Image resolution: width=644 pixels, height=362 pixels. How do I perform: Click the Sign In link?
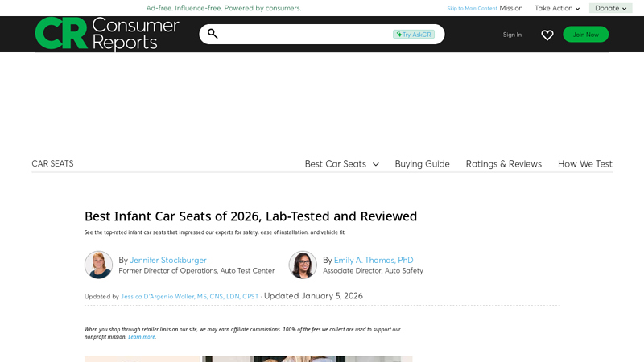coord(512,35)
